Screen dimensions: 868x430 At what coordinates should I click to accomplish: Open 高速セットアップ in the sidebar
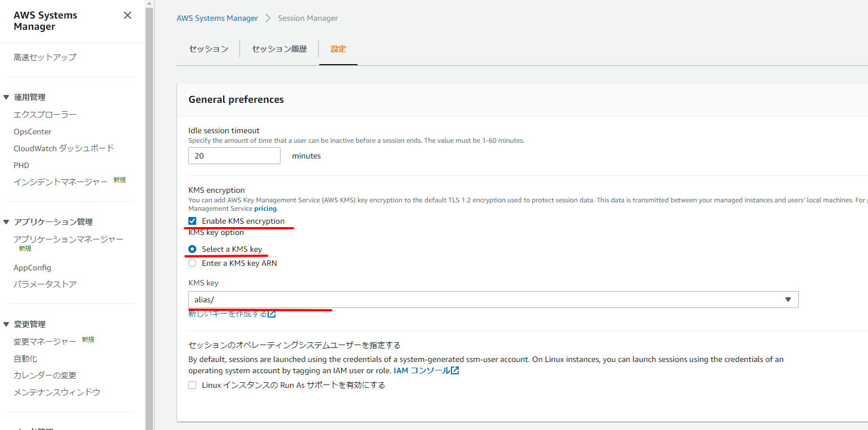click(x=45, y=57)
